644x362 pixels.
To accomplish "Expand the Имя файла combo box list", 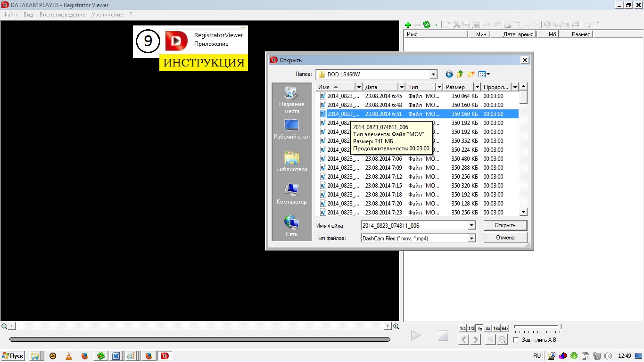I will [x=471, y=226].
